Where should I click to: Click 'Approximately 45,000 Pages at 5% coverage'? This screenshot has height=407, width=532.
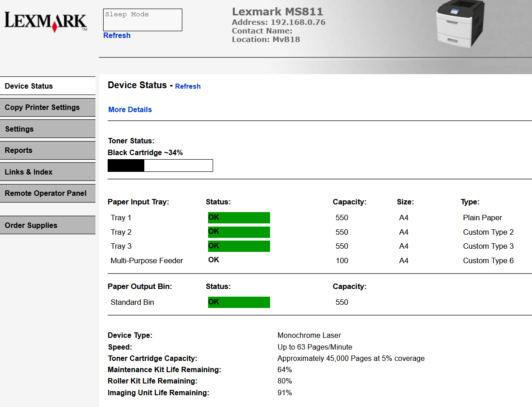click(351, 359)
